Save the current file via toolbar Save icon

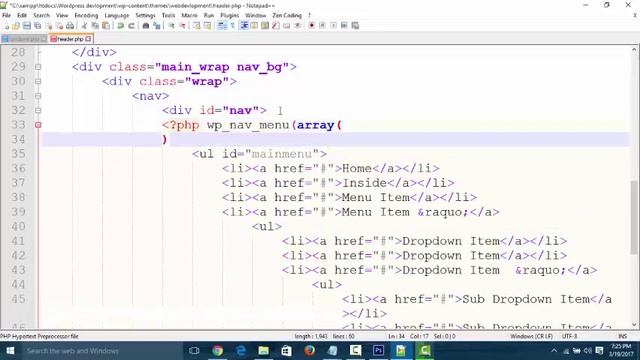(x=27, y=26)
